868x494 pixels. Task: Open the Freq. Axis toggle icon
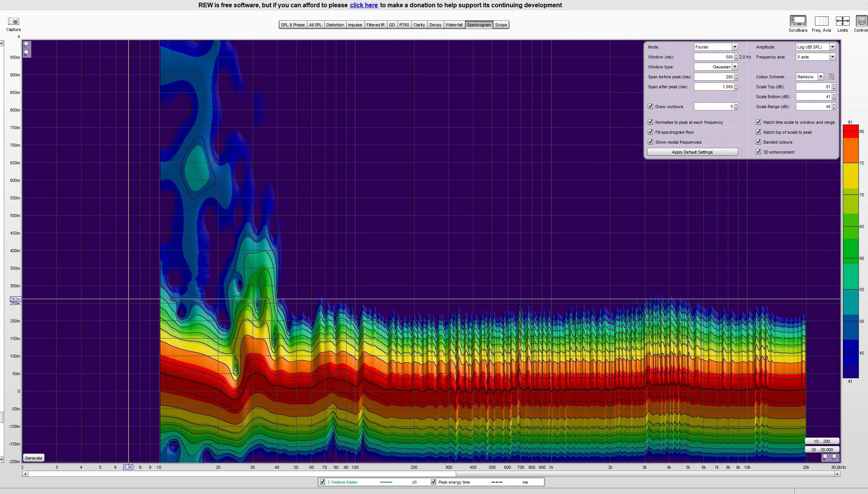click(821, 21)
